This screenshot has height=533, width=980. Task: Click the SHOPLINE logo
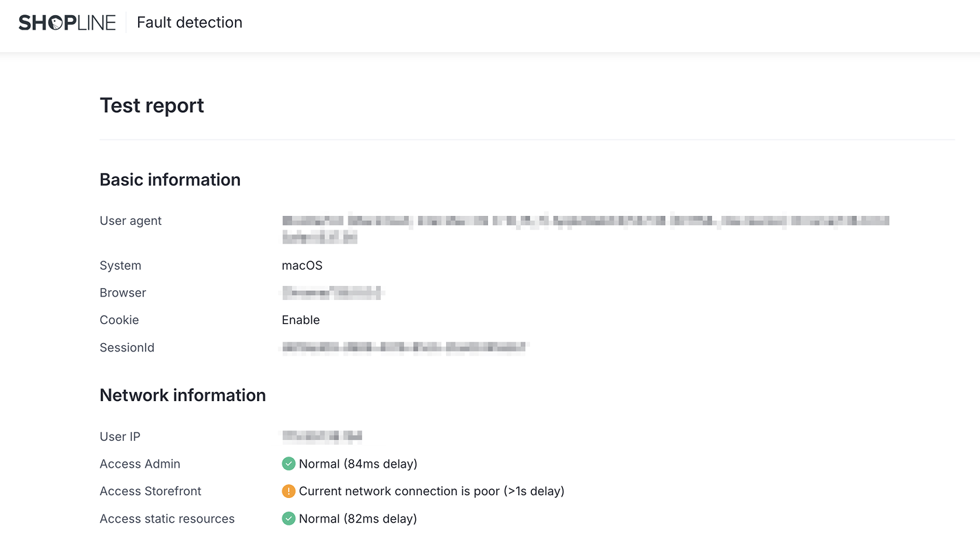point(67,23)
